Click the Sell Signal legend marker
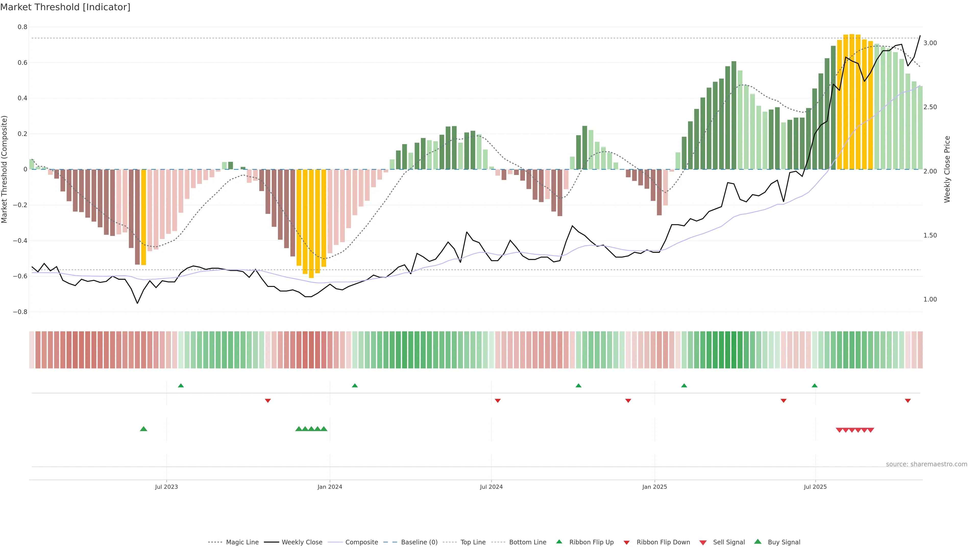This screenshot has height=551, width=980. pos(703,543)
